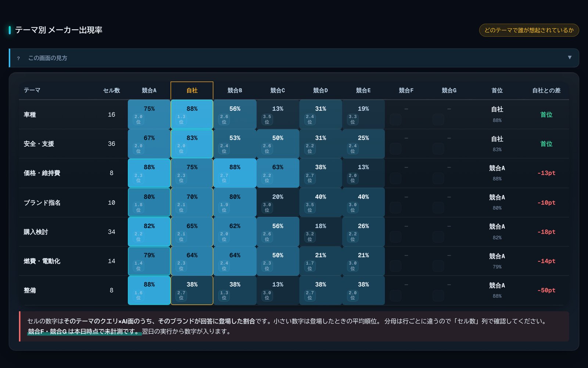Click the セル数 column header
The width and height of the screenshot is (588, 368).
pos(111,91)
